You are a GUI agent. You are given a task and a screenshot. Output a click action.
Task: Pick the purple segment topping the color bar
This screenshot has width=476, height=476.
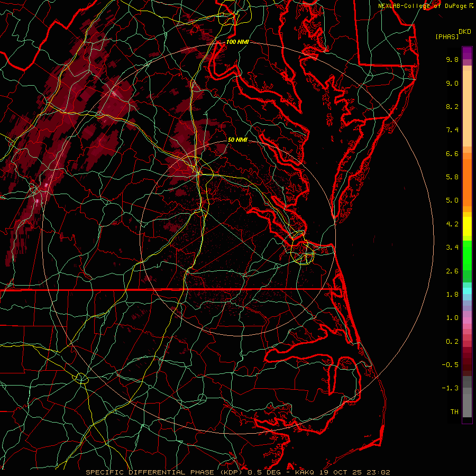[467, 53]
